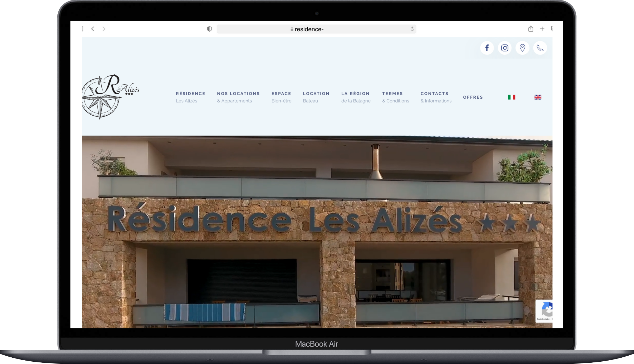Click the Offres link
The width and height of the screenshot is (634, 364).
(473, 97)
